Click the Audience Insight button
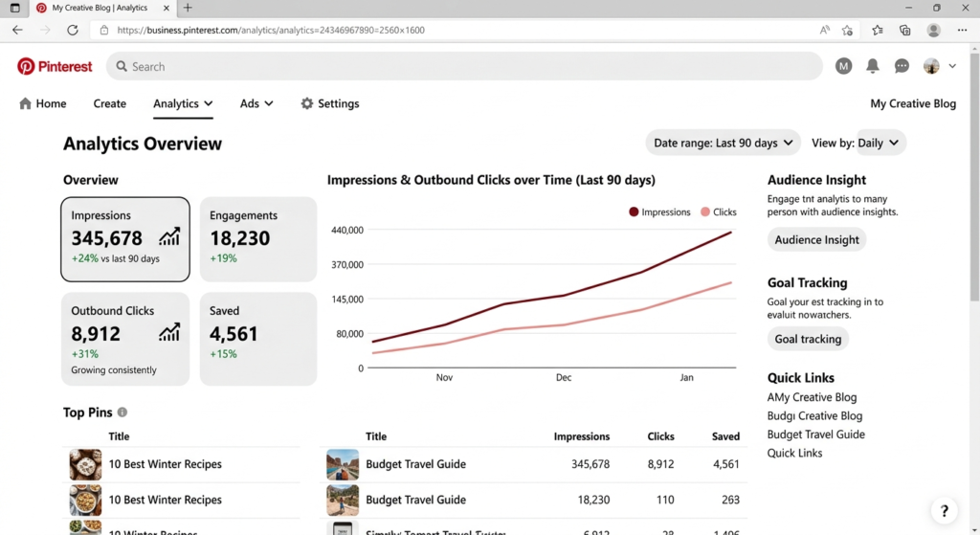The height and width of the screenshot is (535, 980). pos(816,240)
